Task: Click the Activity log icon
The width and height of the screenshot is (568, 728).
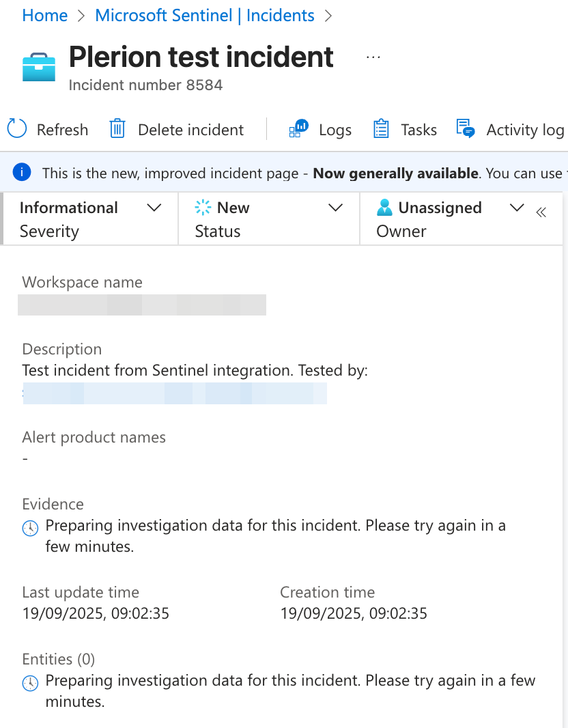Action: coord(466,128)
